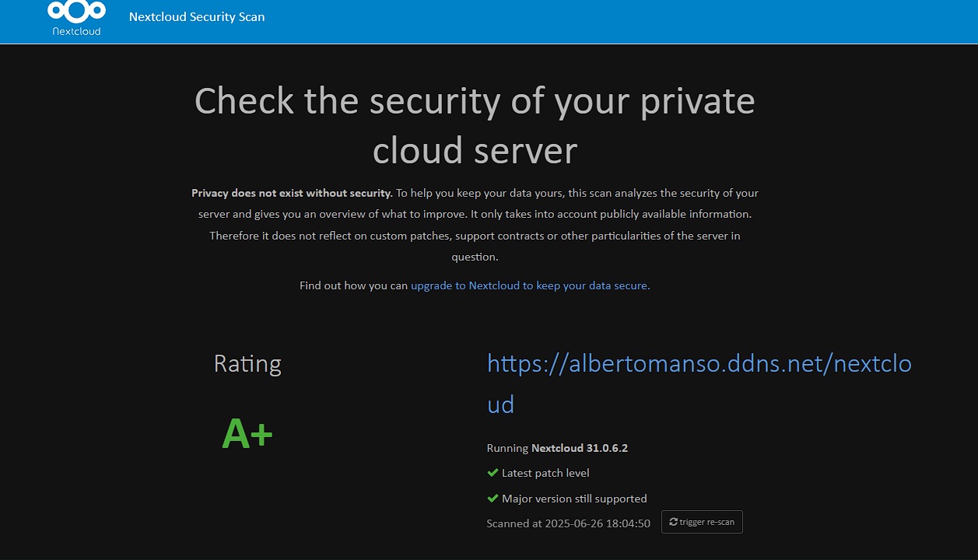Open the Nextcloud Security Scan header title

pyautogui.click(x=197, y=16)
